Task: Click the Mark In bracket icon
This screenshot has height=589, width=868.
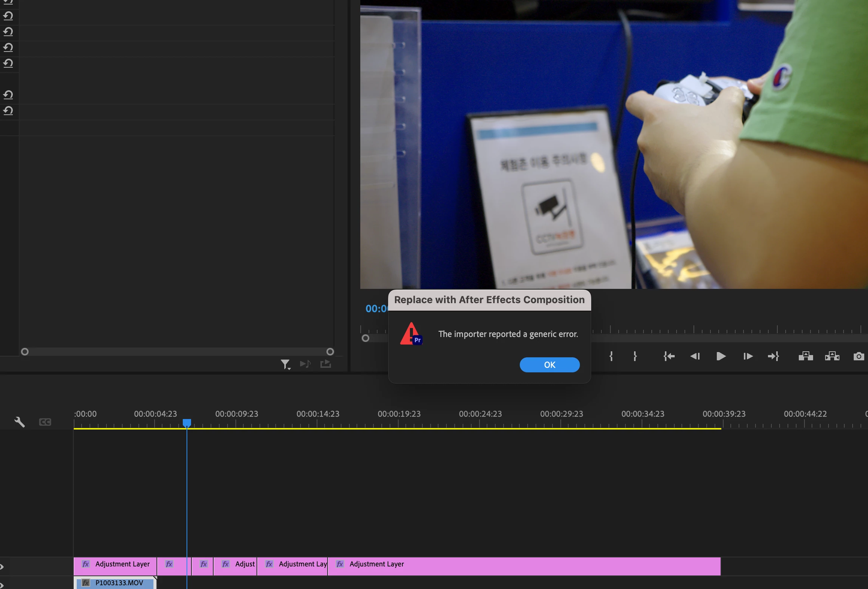Action: tap(611, 356)
